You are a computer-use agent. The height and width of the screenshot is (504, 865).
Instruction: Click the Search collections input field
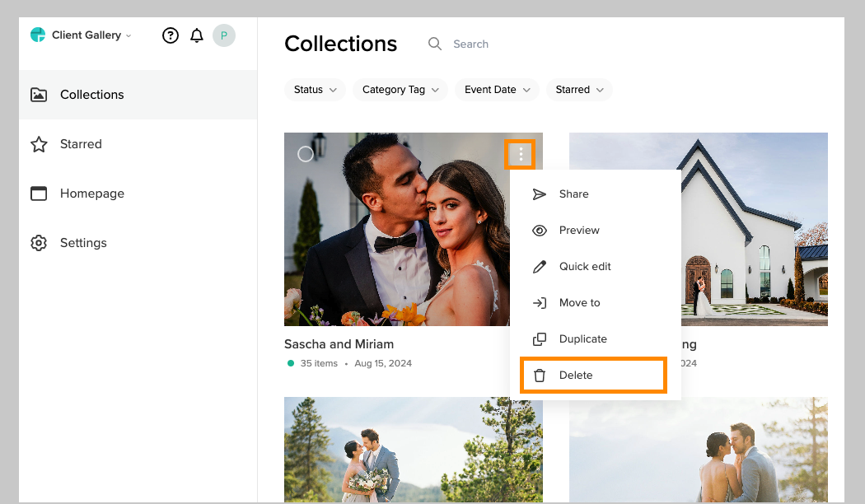click(470, 44)
